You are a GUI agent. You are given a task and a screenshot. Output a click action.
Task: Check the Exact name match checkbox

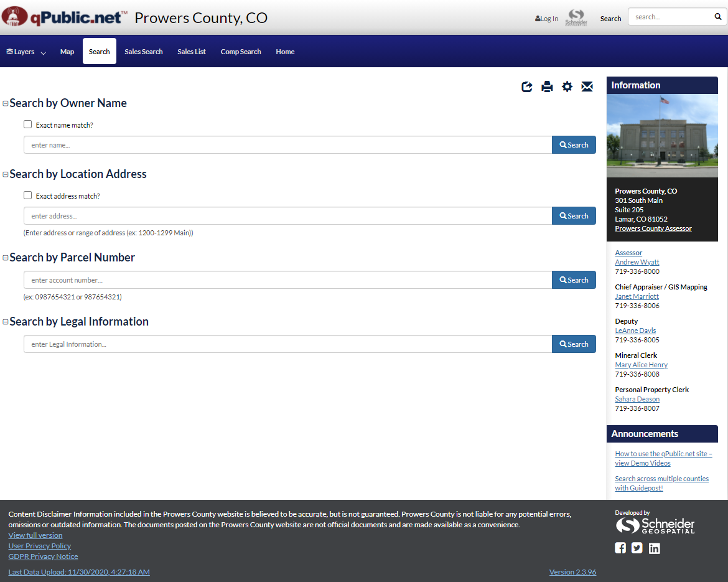click(28, 124)
